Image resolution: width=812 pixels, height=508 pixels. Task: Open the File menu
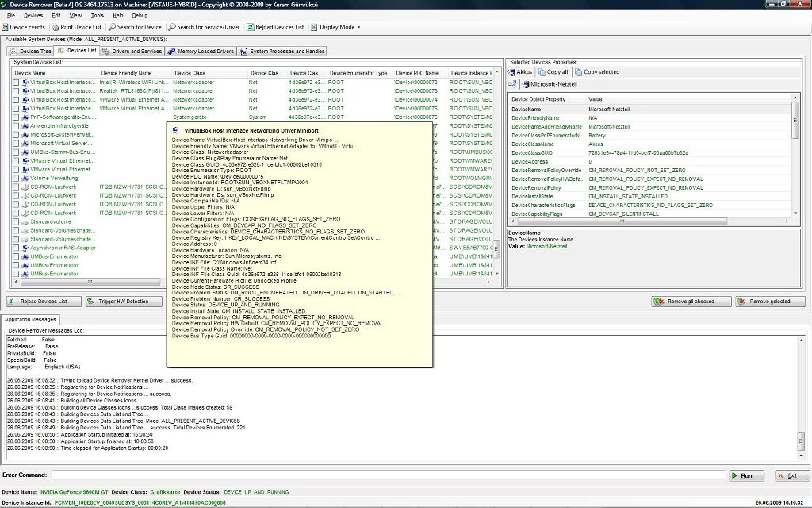coord(10,16)
